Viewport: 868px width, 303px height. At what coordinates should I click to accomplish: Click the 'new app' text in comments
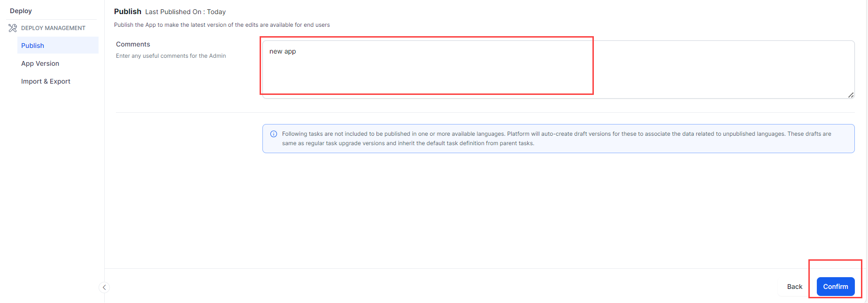[283, 52]
